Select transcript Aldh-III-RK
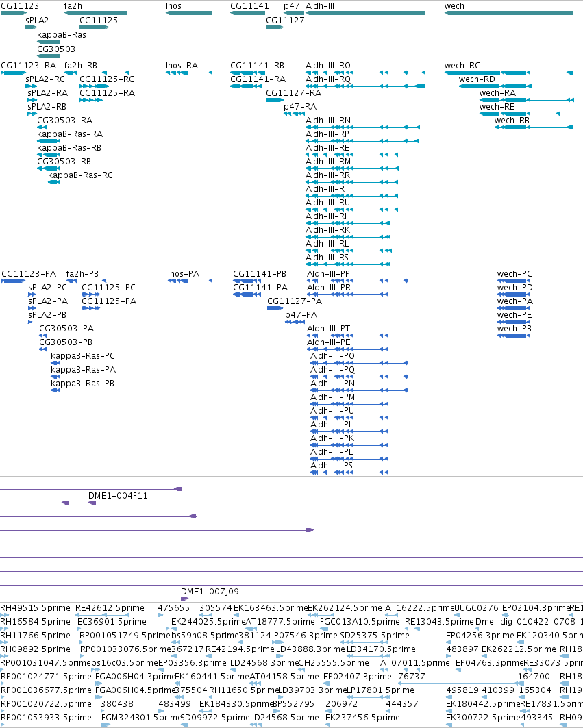 (x=327, y=230)
